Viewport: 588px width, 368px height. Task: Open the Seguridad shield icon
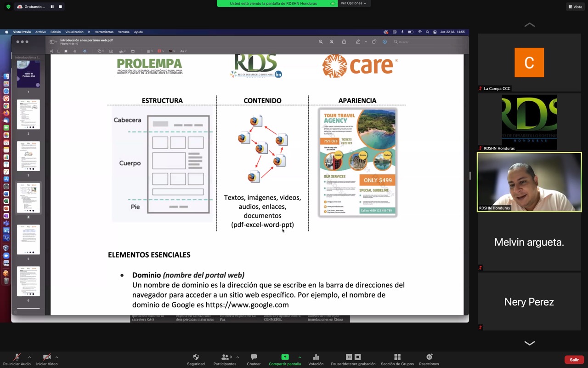pyautogui.click(x=196, y=357)
